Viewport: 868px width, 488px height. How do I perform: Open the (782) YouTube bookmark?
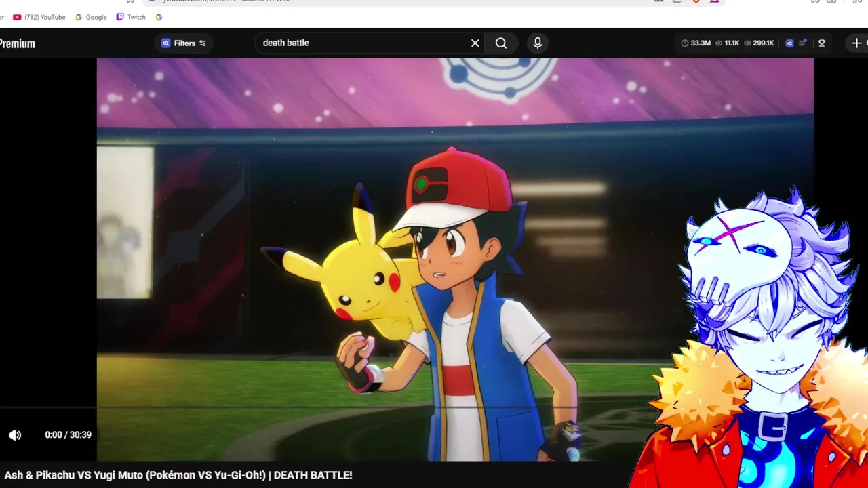pos(39,17)
